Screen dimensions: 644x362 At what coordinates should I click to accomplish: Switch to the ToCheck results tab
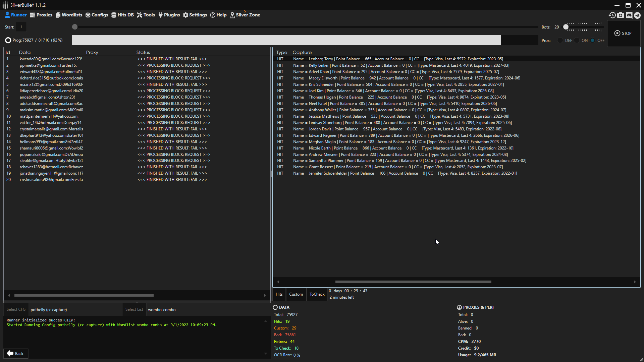317,294
